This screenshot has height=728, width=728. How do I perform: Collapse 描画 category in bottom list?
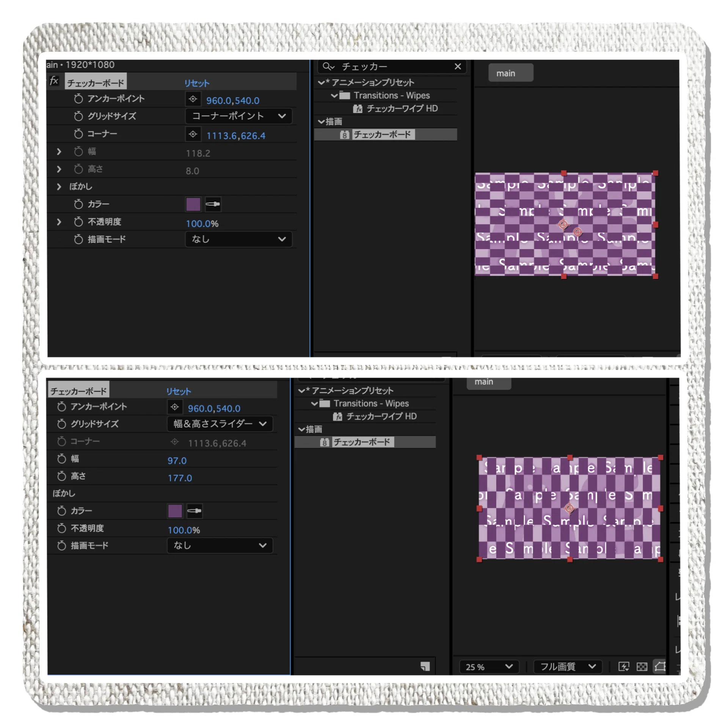click(301, 429)
